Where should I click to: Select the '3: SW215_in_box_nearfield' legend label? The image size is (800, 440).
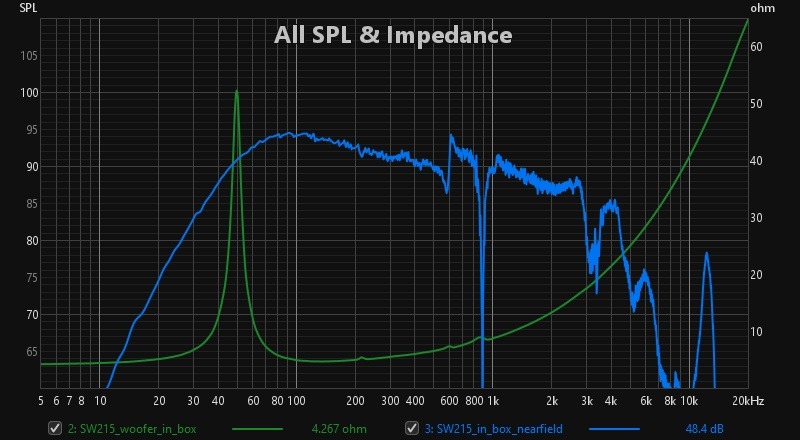[x=493, y=429]
